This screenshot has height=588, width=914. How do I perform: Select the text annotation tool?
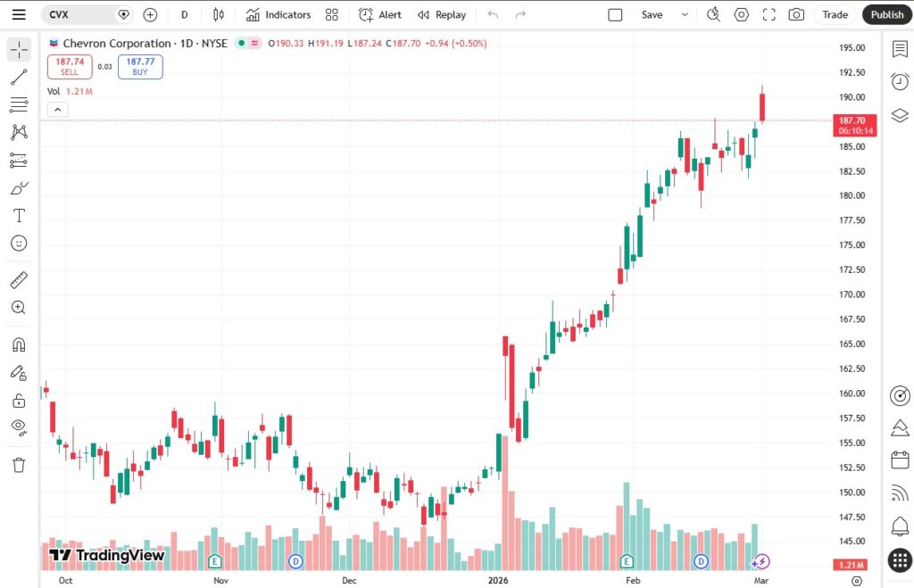point(19,215)
